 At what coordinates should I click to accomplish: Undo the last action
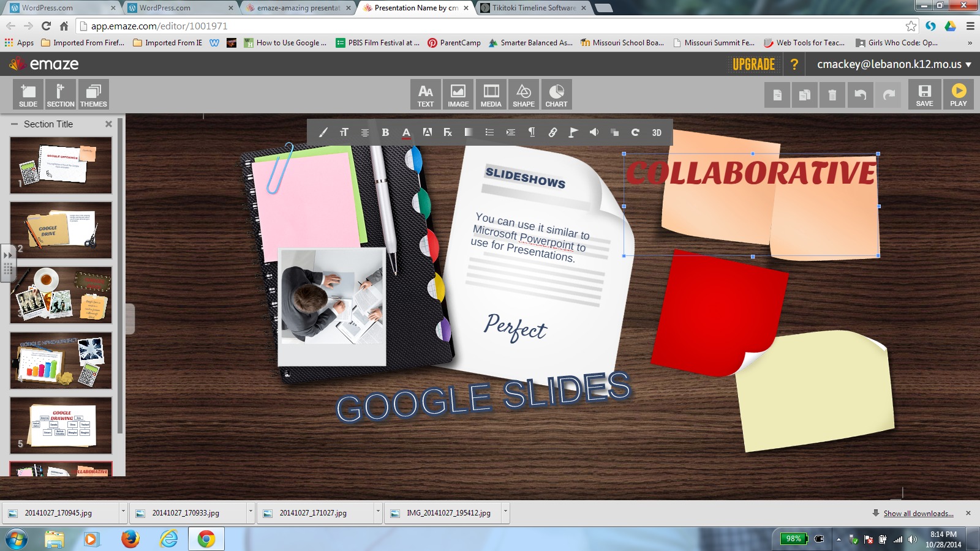861,95
